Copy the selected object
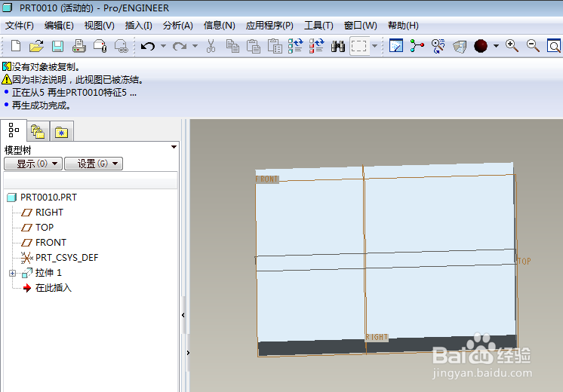The image size is (563, 392). (x=232, y=46)
